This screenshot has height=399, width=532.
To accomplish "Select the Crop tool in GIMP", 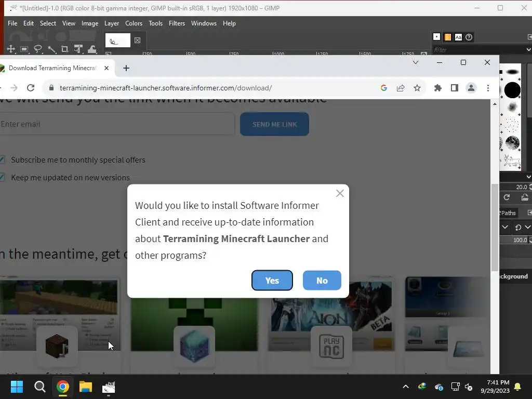I will (x=65, y=49).
